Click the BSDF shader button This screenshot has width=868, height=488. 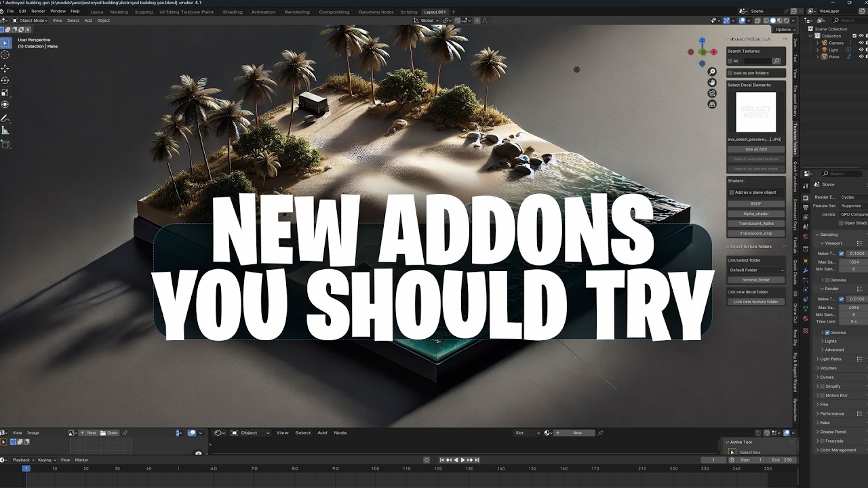(756, 204)
